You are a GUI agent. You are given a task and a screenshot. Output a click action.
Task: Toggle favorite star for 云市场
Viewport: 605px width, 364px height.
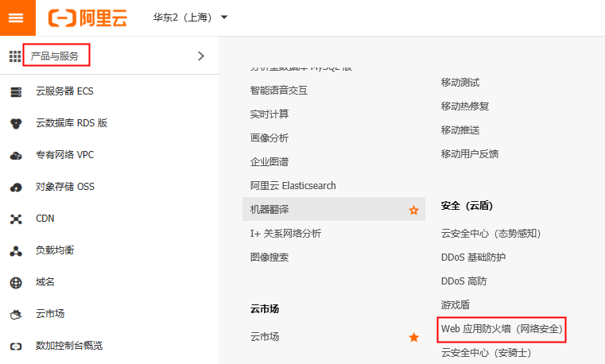(x=413, y=338)
